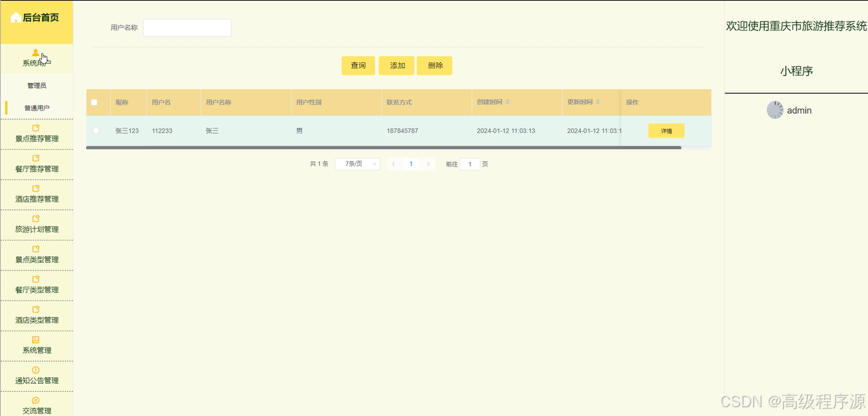Viewport: 868px width, 416px height.
Task: Open 酒店类型管理 menu
Action: click(36, 316)
